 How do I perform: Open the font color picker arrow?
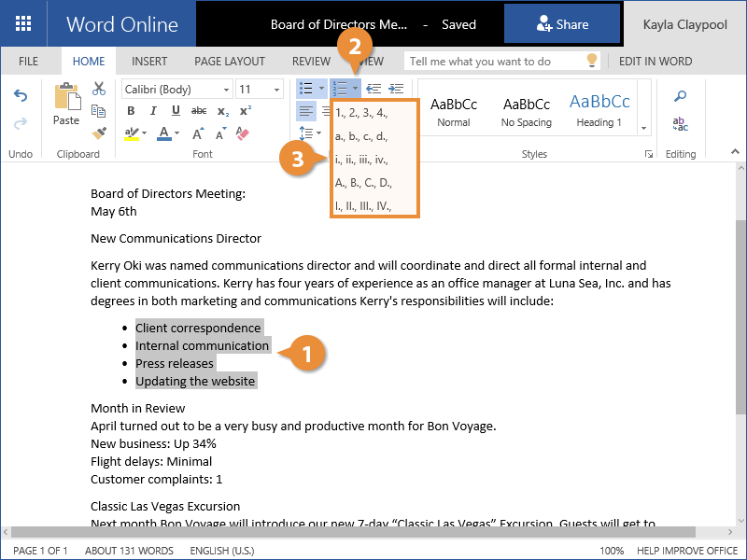pyautogui.click(x=177, y=133)
